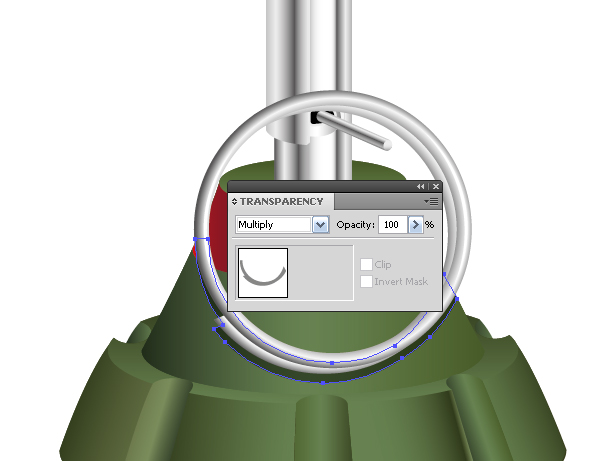Toggle panel view with Transparency tab arrows
Viewport: 600px width, 461px height.
[234, 202]
